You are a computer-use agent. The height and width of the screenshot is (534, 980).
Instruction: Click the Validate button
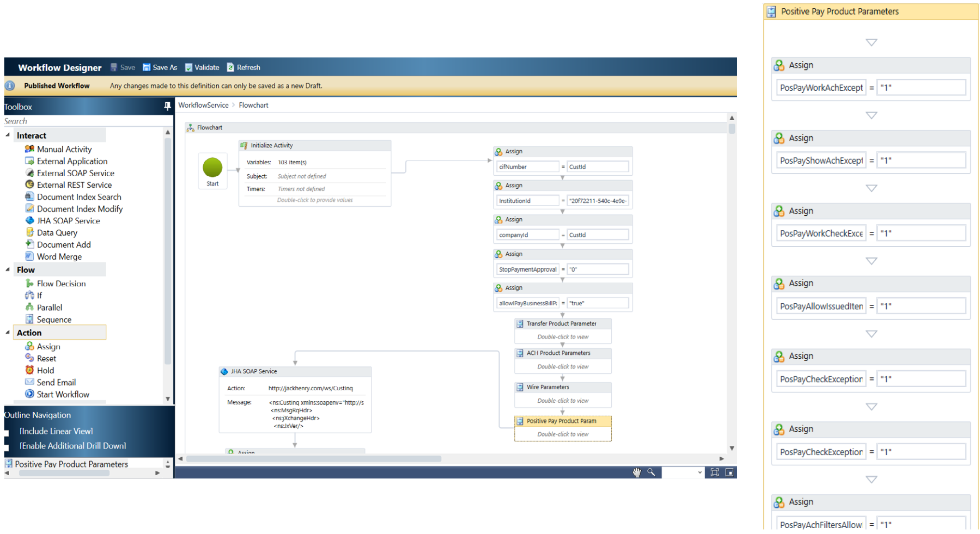(x=202, y=68)
